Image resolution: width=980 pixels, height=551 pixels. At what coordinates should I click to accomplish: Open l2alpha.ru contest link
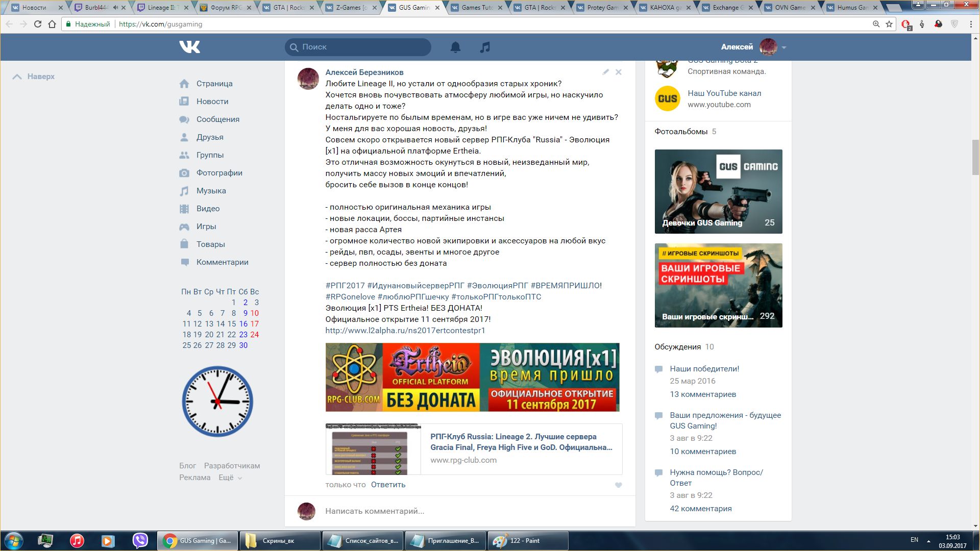click(x=405, y=331)
